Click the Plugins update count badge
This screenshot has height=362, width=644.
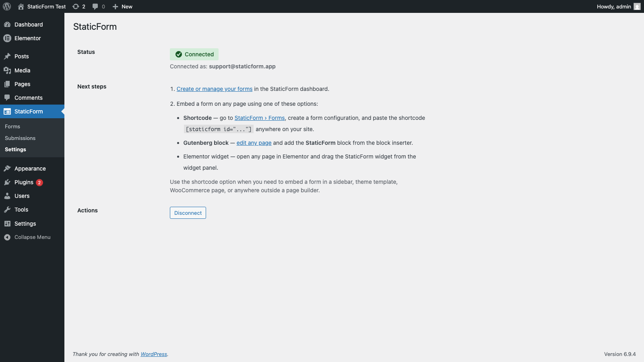click(39, 183)
